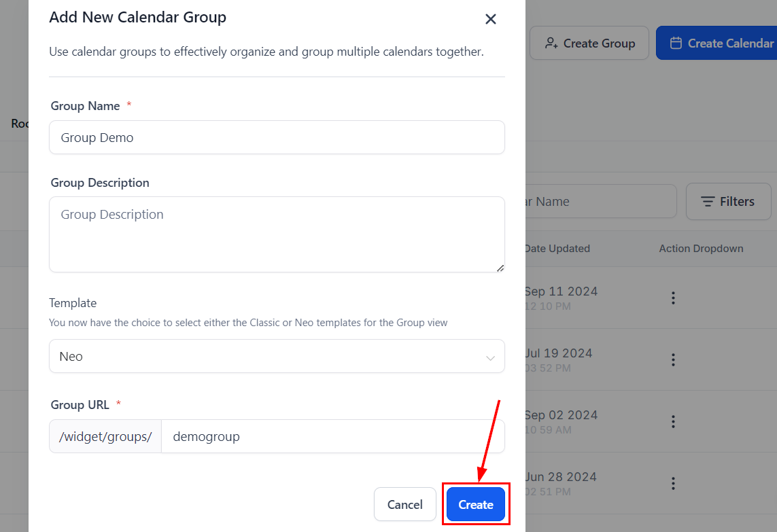Click the Group Description text area
Viewport: 777px width, 532px height.
(x=277, y=234)
